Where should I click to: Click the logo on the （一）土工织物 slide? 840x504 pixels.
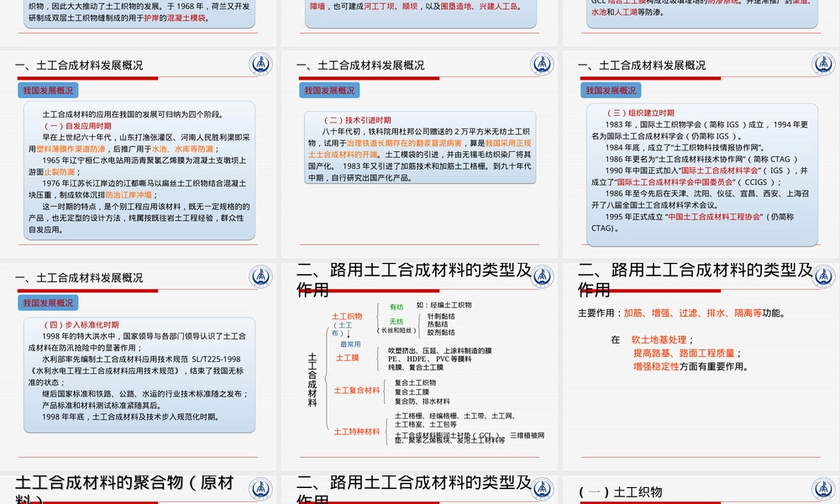click(x=823, y=490)
